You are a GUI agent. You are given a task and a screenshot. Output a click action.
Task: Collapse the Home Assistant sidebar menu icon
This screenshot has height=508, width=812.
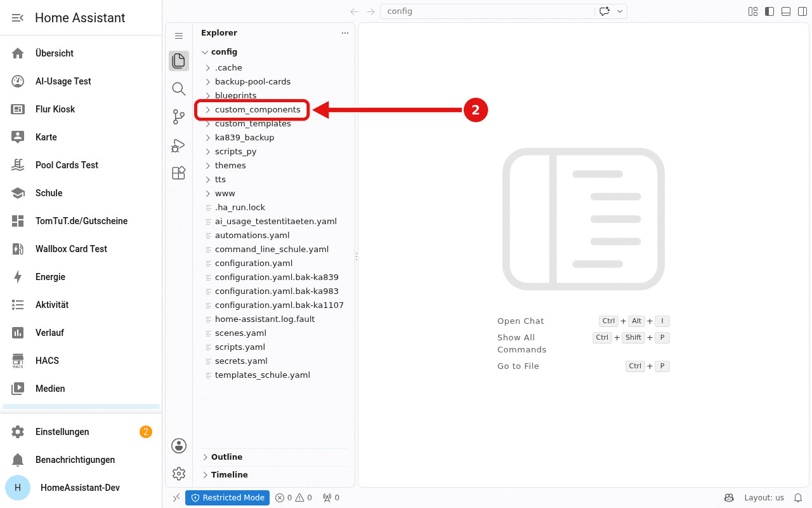point(18,18)
